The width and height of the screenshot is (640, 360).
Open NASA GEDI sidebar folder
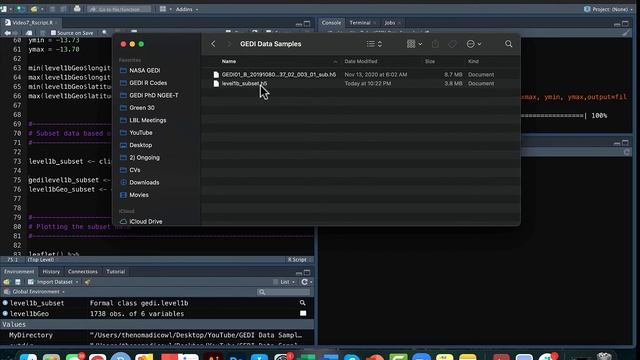(x=144, y=70)
